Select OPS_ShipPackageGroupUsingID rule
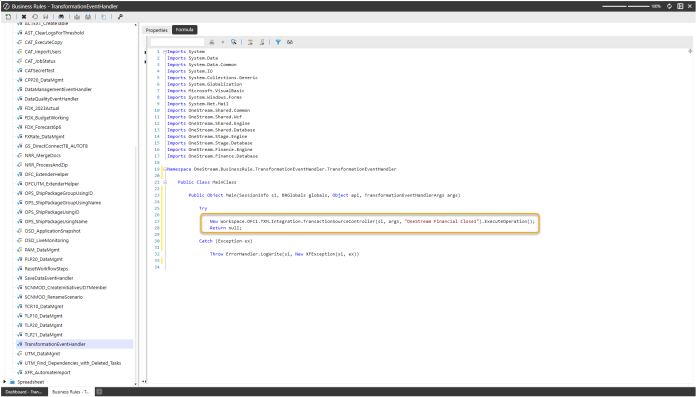 pos(59,193)
